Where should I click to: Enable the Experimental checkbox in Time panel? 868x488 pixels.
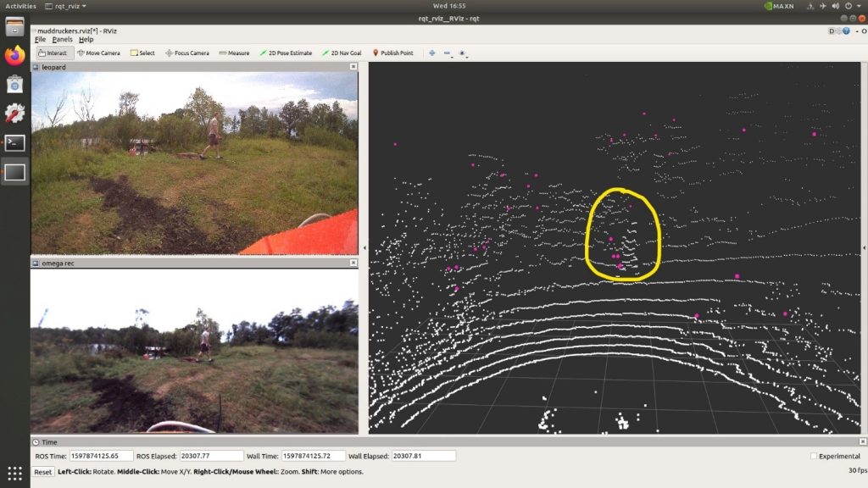[x=815, y=455]
